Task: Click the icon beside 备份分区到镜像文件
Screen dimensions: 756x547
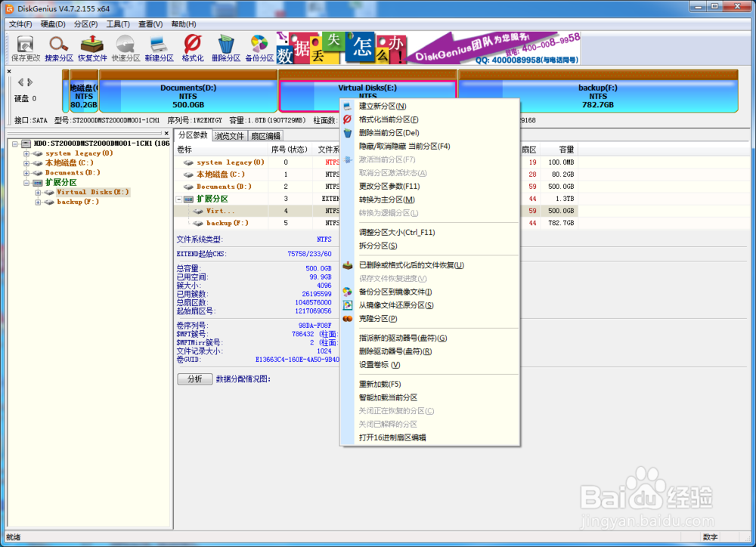Action: click(348, 292)
